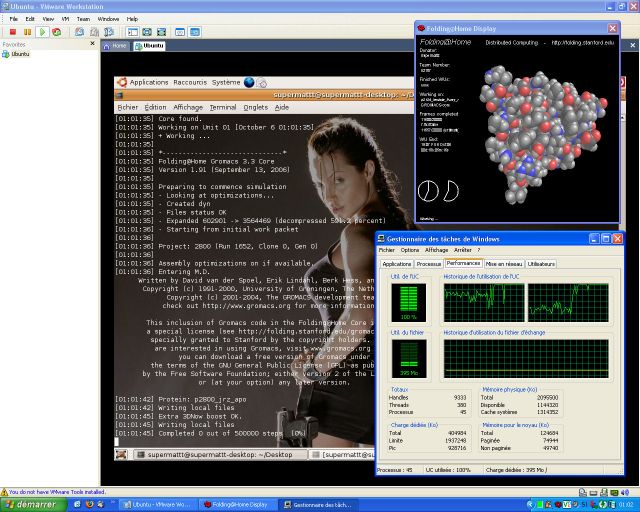This screenshot has width=640, height=512.
Task: Select the supermattt-desktop ~/Desktop taskbar entry
Action: (x=220, y=454)
